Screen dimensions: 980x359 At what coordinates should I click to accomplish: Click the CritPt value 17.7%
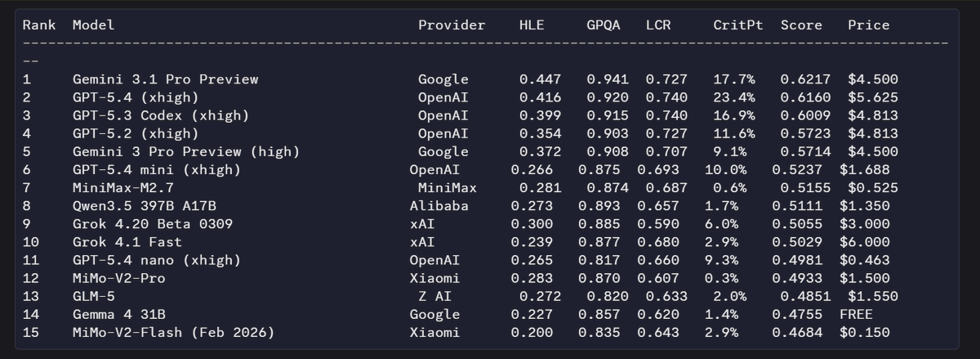coord(734,79)
